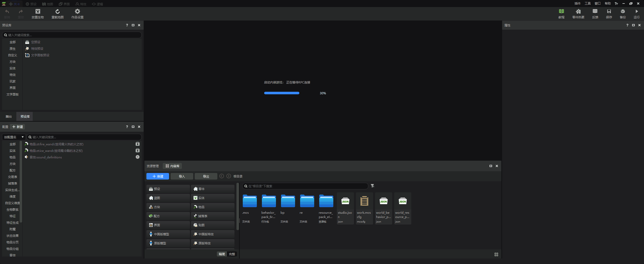This screenshot has width=644, height=264.
Task: Switch to the 舞台 stage tab
Action: click(9, 116)
